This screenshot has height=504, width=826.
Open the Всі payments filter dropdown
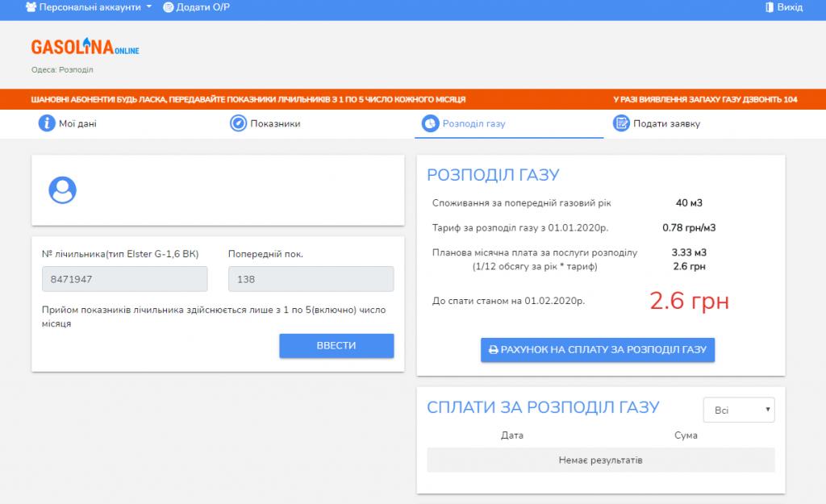pyautogui.click(x=739, y=410)
